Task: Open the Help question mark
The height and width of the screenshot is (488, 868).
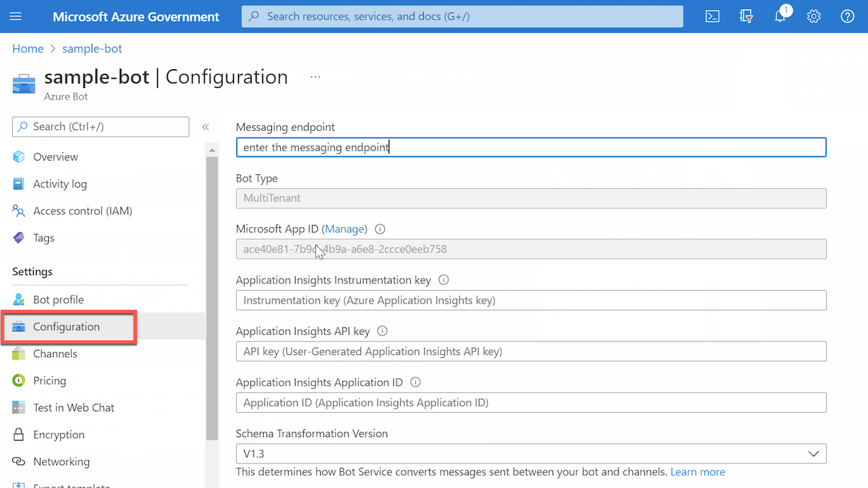Action: pyautogui.click(x=848, y=16)
